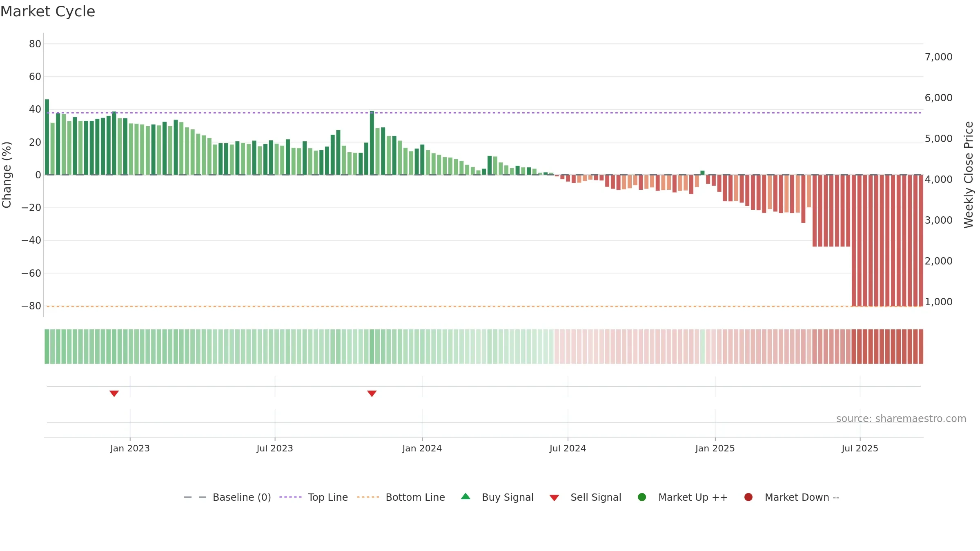Click the Top Line purple dotted legend marker
Image resolution: width=980 pixels, height=551 pixels.
click(x=291, y=497)
